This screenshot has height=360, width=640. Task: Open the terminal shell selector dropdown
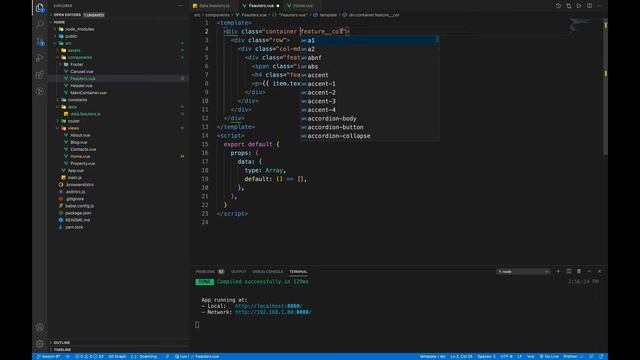coord(523,271)
